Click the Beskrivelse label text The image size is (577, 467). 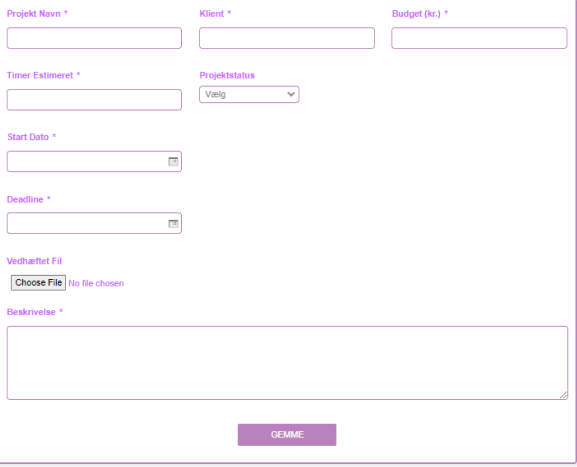pos(31,312)
